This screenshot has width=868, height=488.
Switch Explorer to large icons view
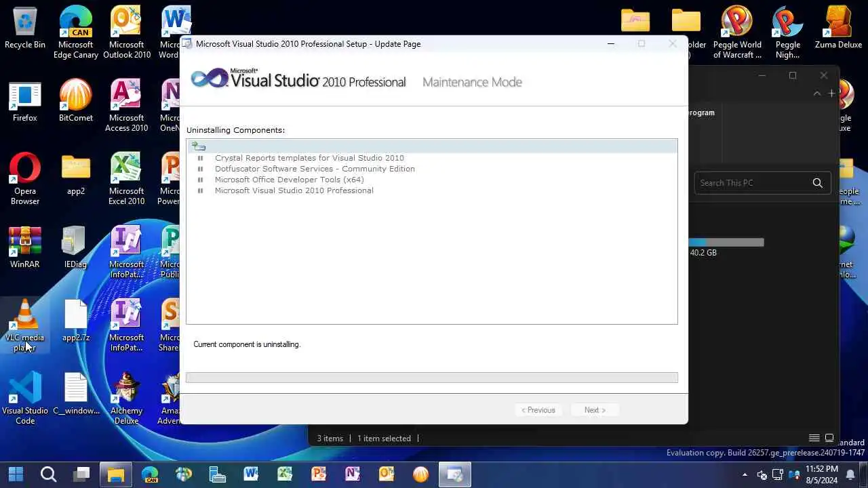829,439
